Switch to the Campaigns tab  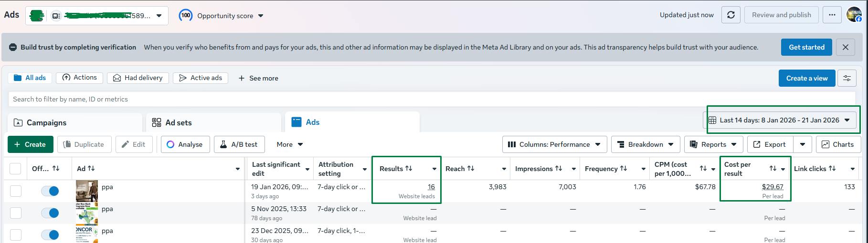[75, 122]
